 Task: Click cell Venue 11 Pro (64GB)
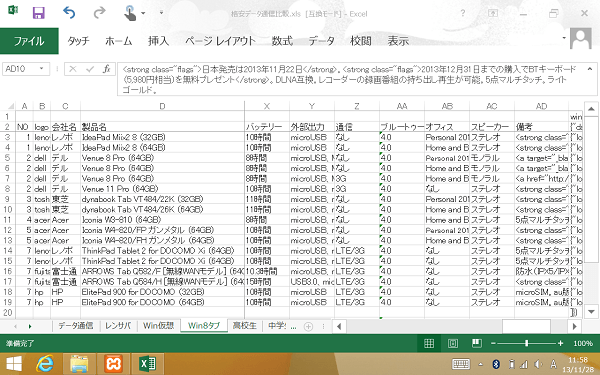162,189
